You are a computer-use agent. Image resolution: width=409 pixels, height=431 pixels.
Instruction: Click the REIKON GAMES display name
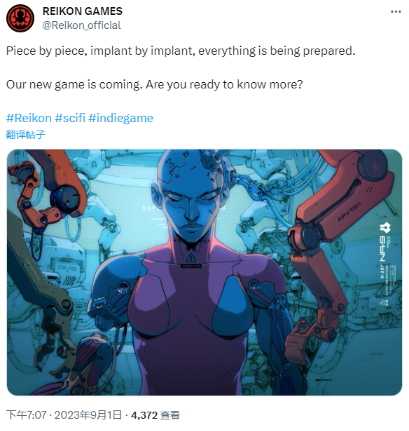coord(82,11)
